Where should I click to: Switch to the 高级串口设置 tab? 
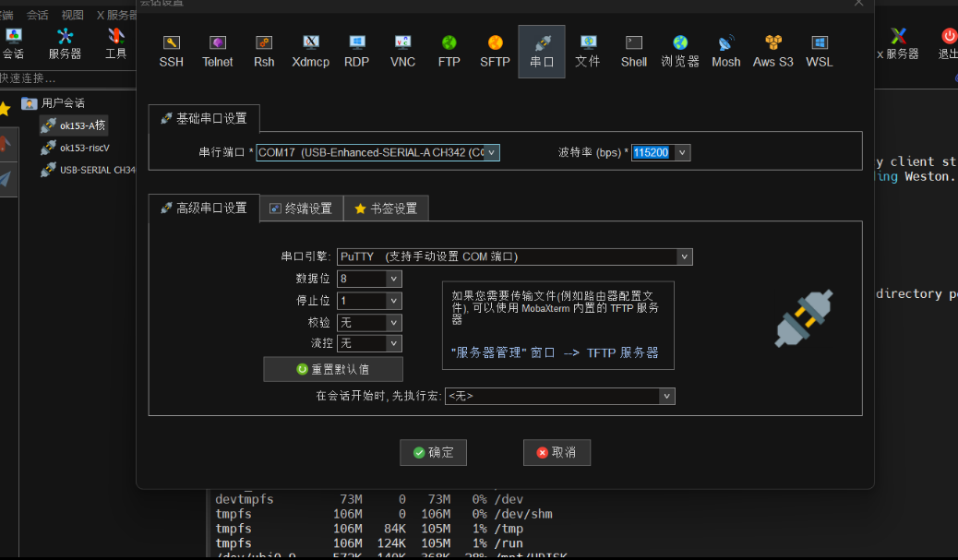[x=204, y=209]
